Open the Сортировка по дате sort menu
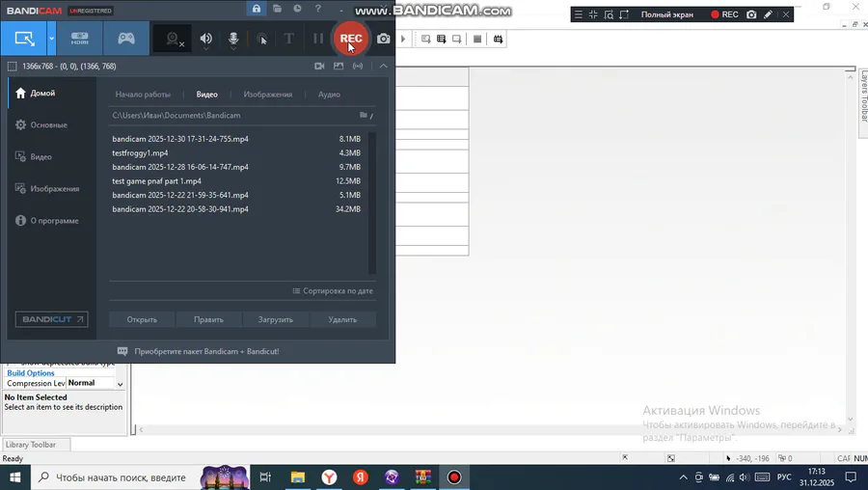 click(333, 290)
